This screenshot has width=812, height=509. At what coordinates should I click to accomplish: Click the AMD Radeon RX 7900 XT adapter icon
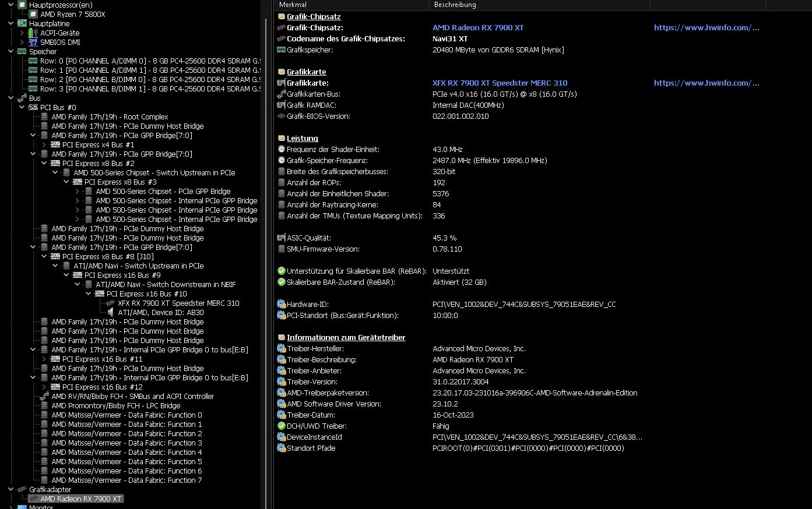coord(33,499)
